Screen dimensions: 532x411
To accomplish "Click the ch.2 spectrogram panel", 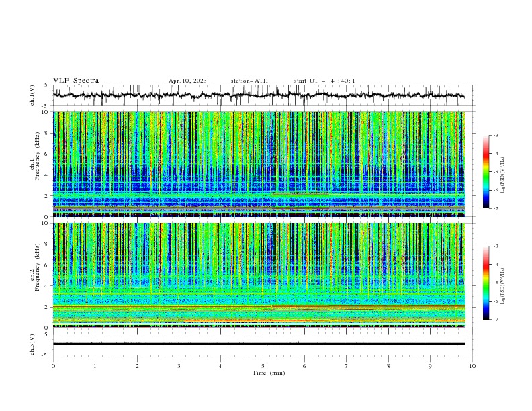I will click(x=259, y=275).
